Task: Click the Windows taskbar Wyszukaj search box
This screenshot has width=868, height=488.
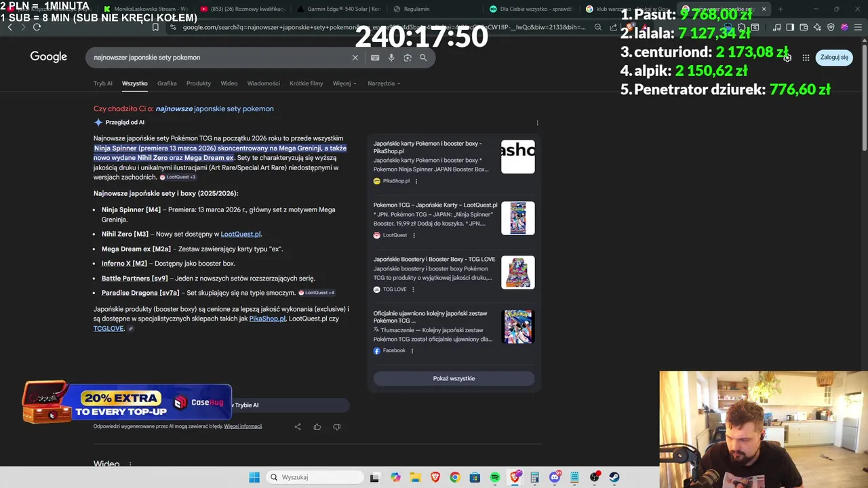Action: 314,477
